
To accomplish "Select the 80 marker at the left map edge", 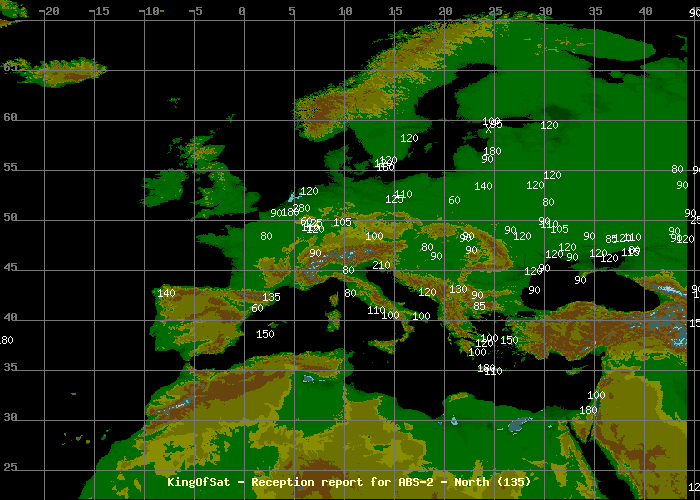I will 6,340.
